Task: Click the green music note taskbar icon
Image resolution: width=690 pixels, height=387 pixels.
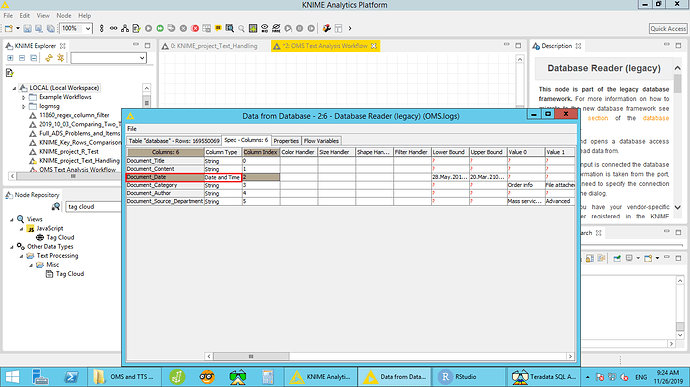Action: [177, 377]
